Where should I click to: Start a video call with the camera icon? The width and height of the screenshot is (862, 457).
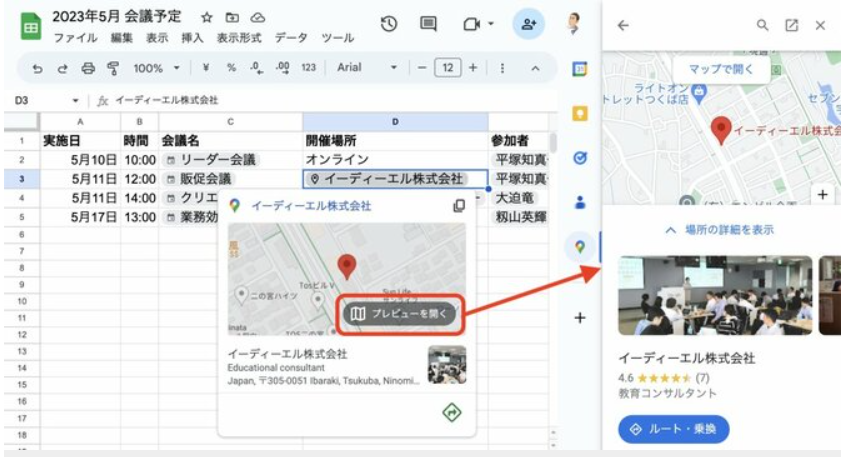(472, 24)
